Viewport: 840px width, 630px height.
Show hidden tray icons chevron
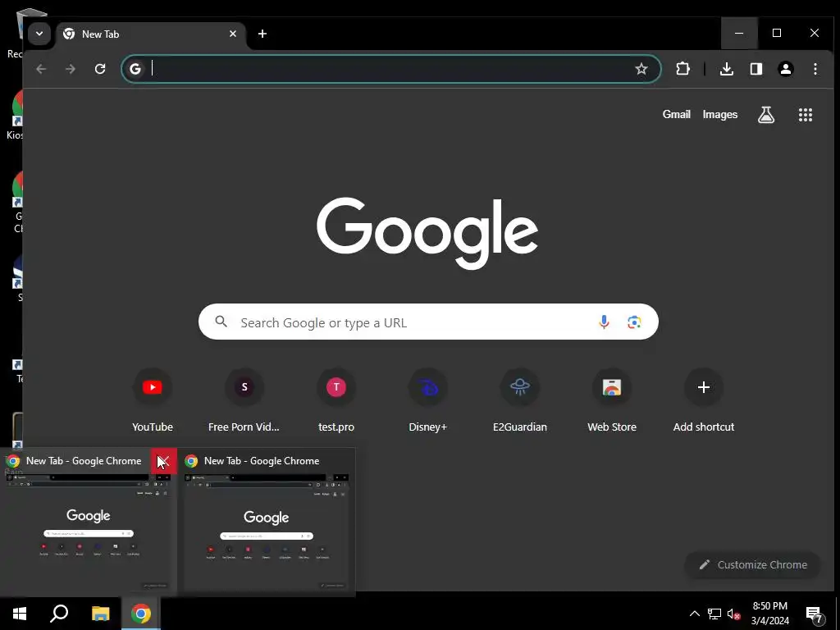click(694, 614)
